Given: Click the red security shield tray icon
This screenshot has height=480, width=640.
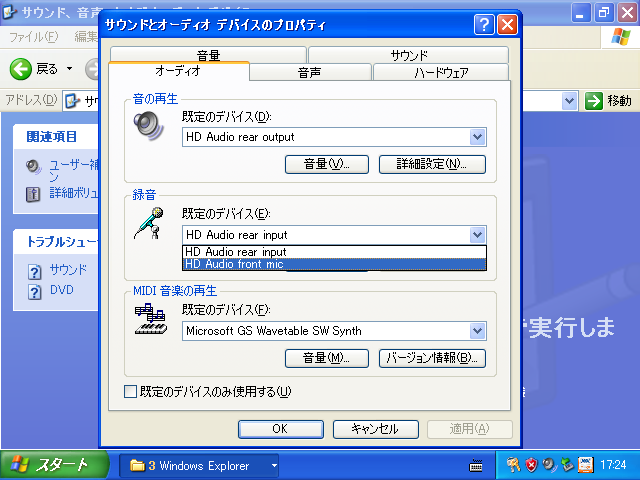Looking at the screenshot, I should coord(531,465).
